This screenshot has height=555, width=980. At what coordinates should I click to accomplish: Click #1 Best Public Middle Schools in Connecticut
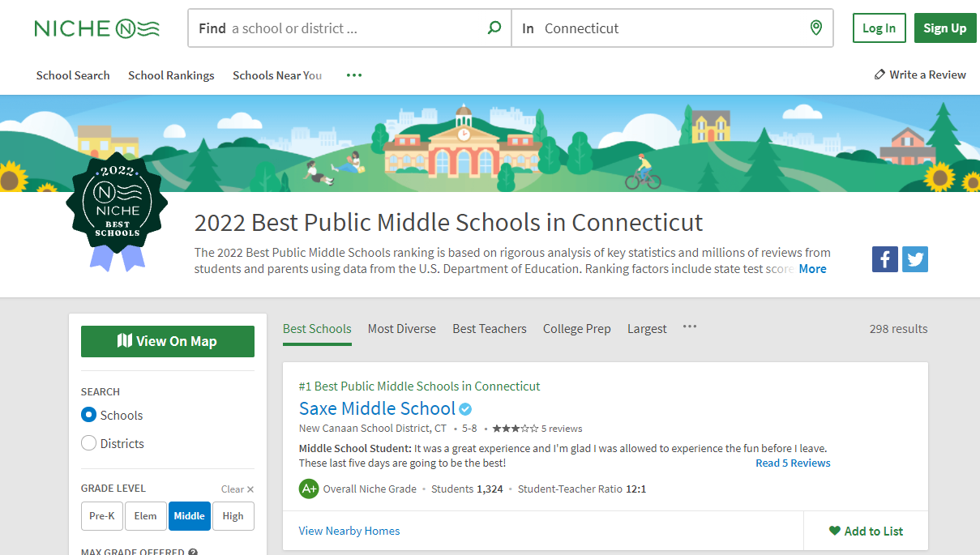[419, 386]
